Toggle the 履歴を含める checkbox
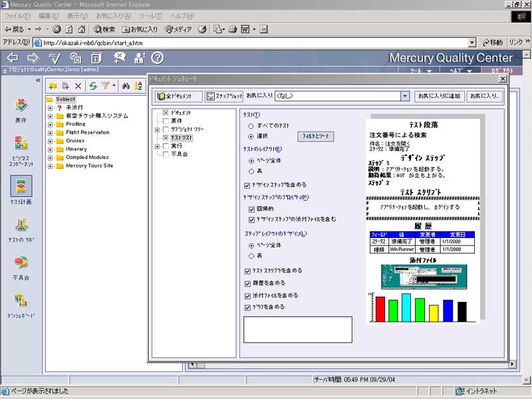 pyautogui.click(x=247, y=284)
